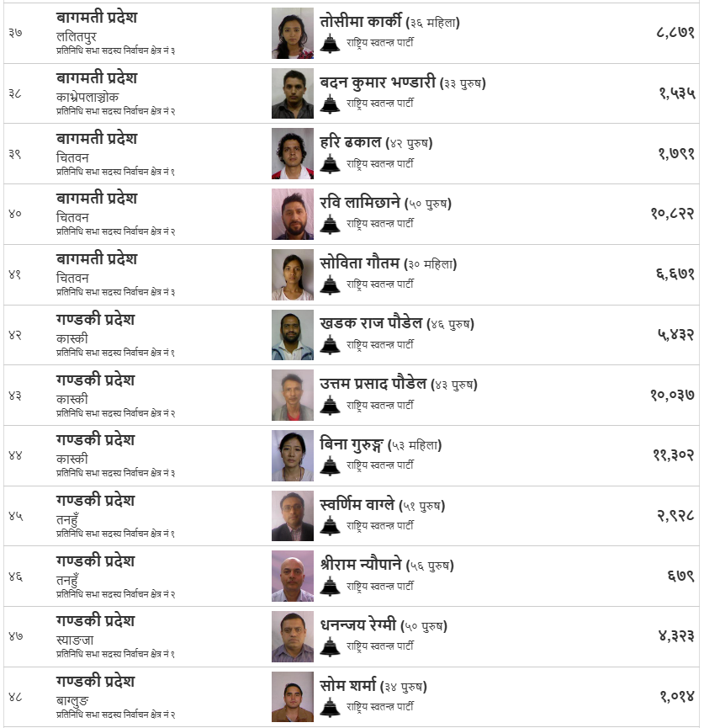The width and height of the screenshot is (704, 728).
Task: Click bell symbol under सोविता गौतम
Action: (330, 284)
